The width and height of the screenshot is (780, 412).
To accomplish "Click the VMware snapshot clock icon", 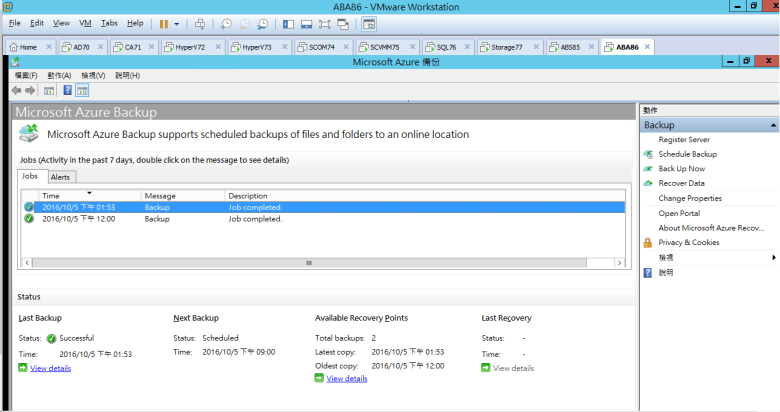I will coord(226,23).
